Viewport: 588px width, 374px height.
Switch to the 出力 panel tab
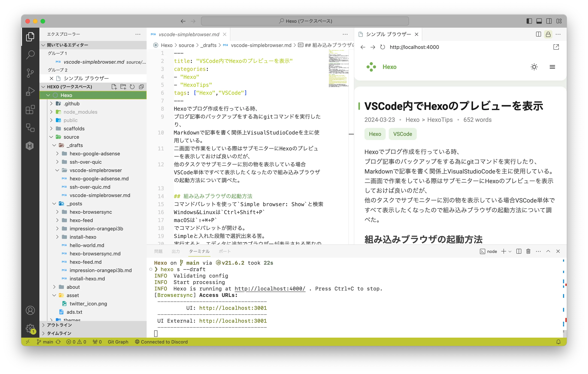(x=176, y=251)
